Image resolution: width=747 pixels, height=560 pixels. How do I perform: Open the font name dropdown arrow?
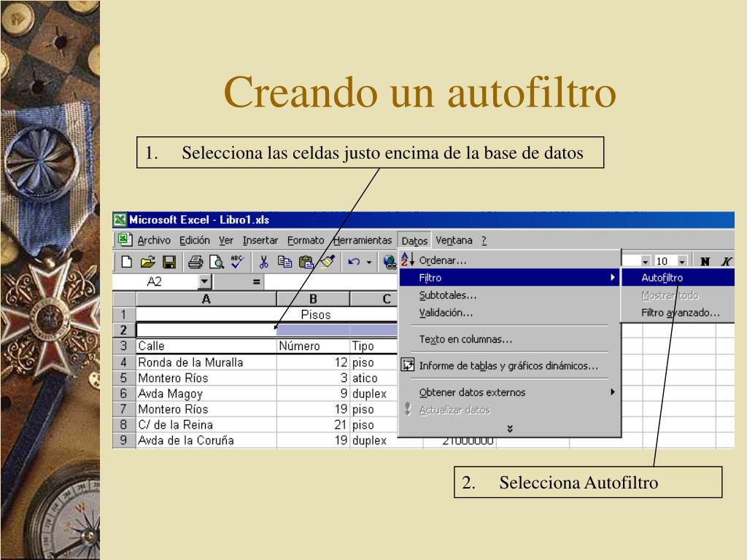tap(645, 262)
